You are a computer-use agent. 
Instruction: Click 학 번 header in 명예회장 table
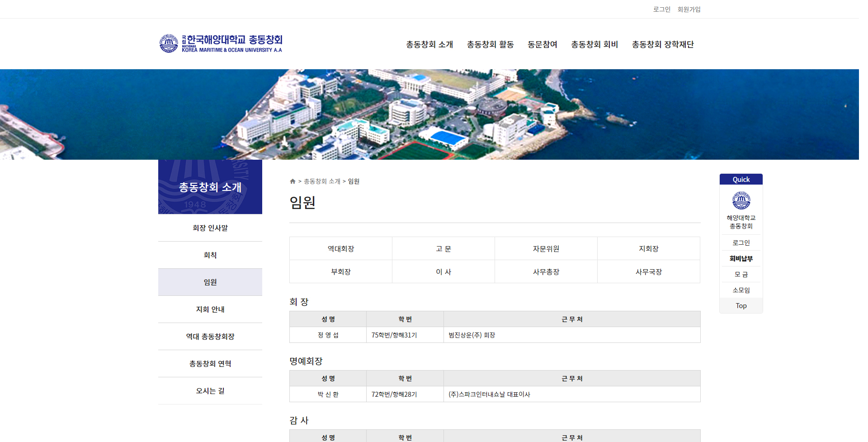click(405, 379)
